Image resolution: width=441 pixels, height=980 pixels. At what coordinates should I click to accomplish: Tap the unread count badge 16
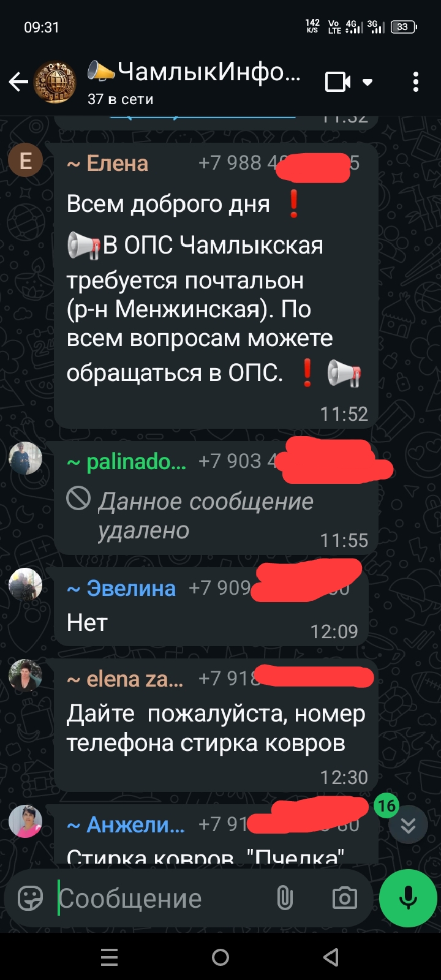pyautogui.click(x=386, y=805)
